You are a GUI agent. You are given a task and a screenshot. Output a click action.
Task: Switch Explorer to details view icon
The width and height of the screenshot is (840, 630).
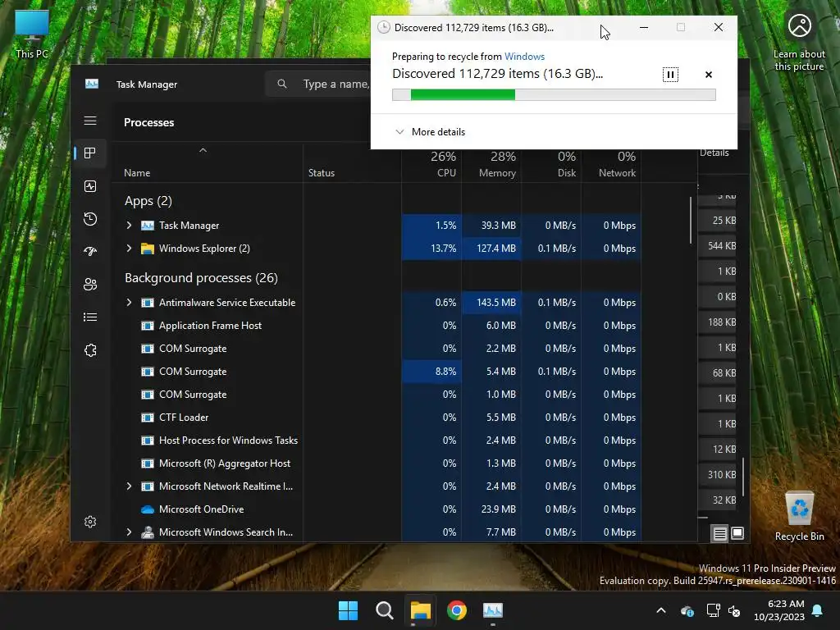coord(719,533)
